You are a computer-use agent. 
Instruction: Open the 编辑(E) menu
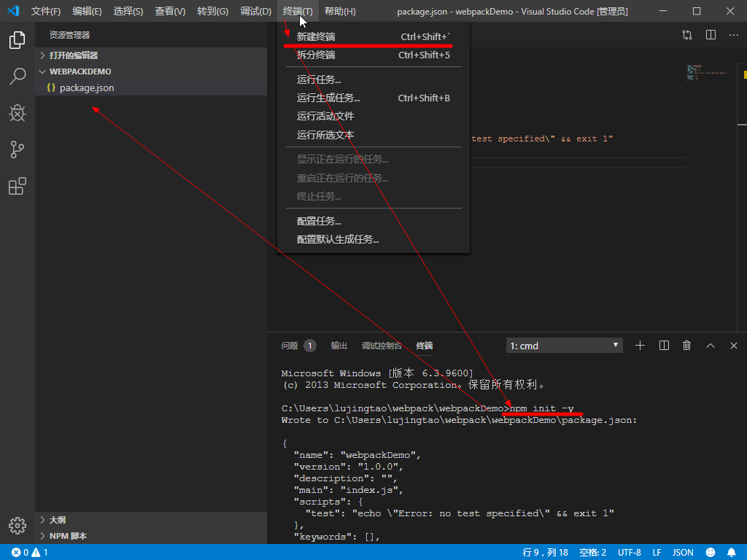click(x=87, y=11)
